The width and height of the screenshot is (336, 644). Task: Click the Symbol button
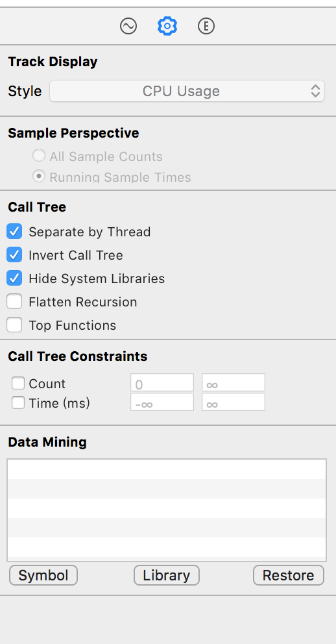click(43, 575)
